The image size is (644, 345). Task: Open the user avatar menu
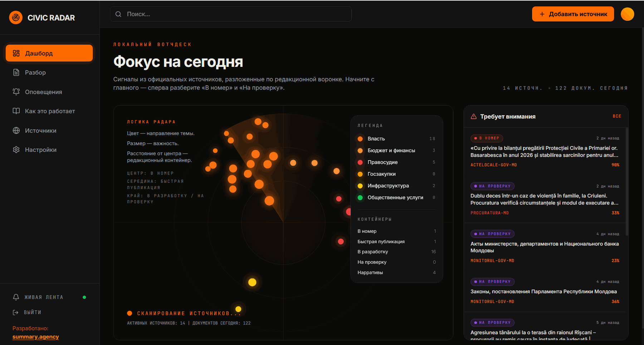coord(627,14)
